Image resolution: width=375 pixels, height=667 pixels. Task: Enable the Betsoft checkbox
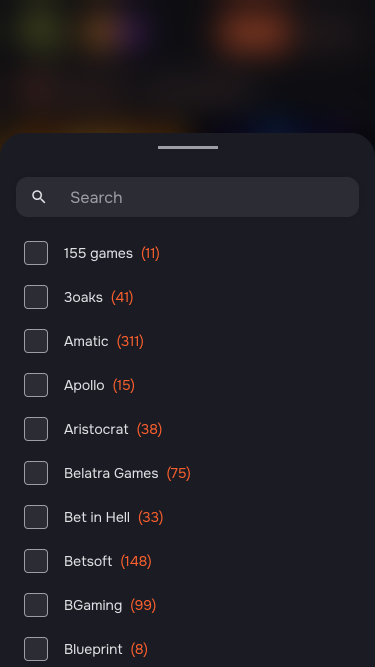click(36, 561)
